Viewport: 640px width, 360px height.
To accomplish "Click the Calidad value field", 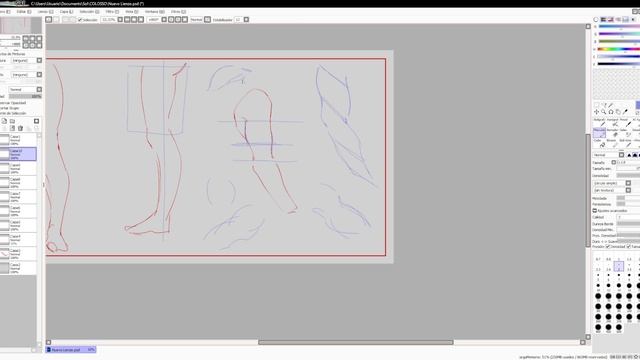I will click(x=629, y=217).
